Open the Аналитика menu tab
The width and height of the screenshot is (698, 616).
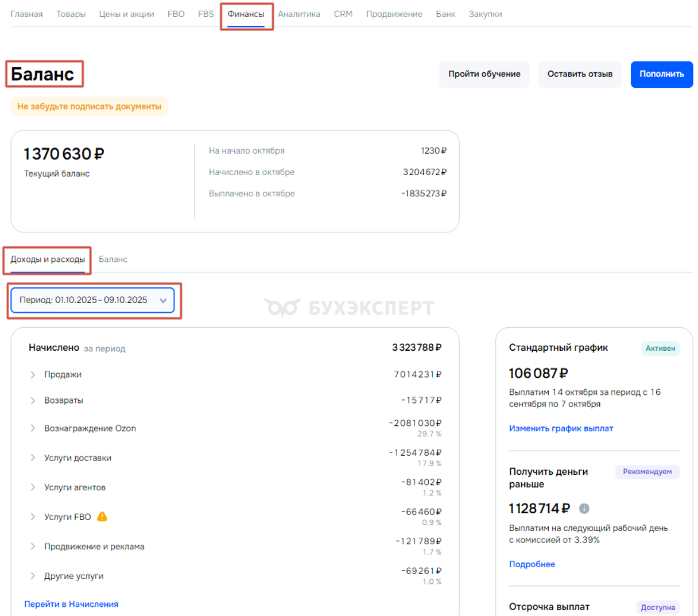[x=299, y=14]
